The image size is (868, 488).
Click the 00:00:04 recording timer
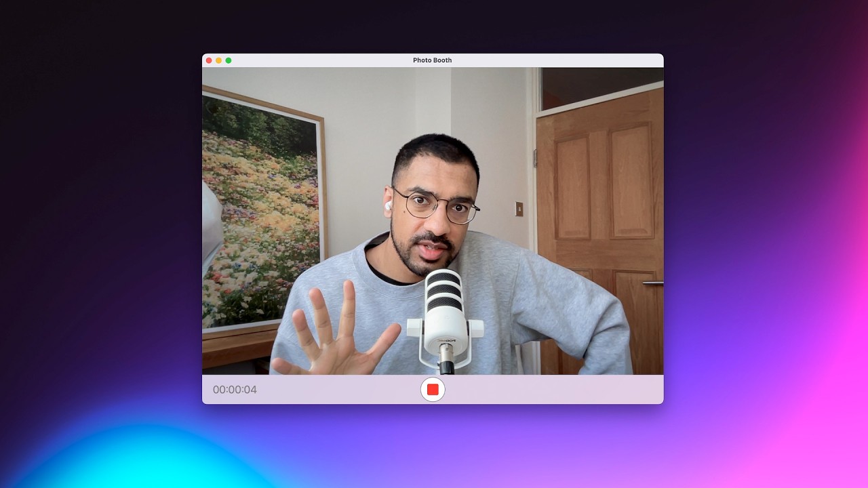point(235,390)
